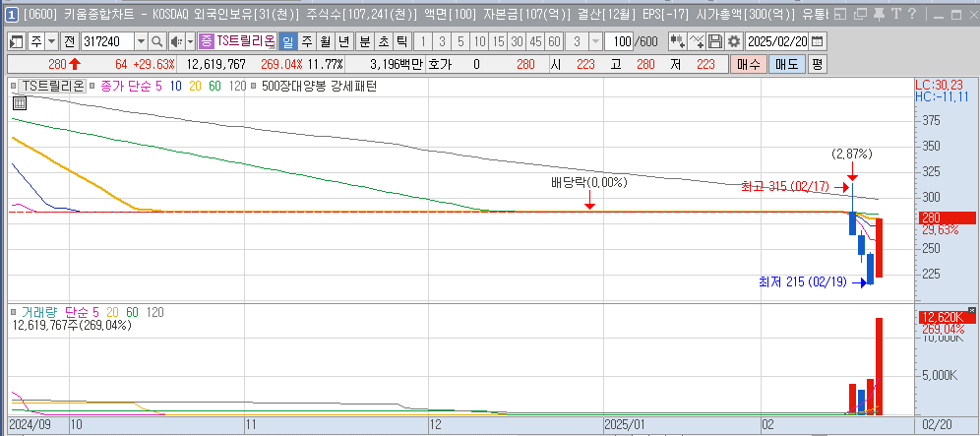Click the 매수 buy button

tap(748, 64)
